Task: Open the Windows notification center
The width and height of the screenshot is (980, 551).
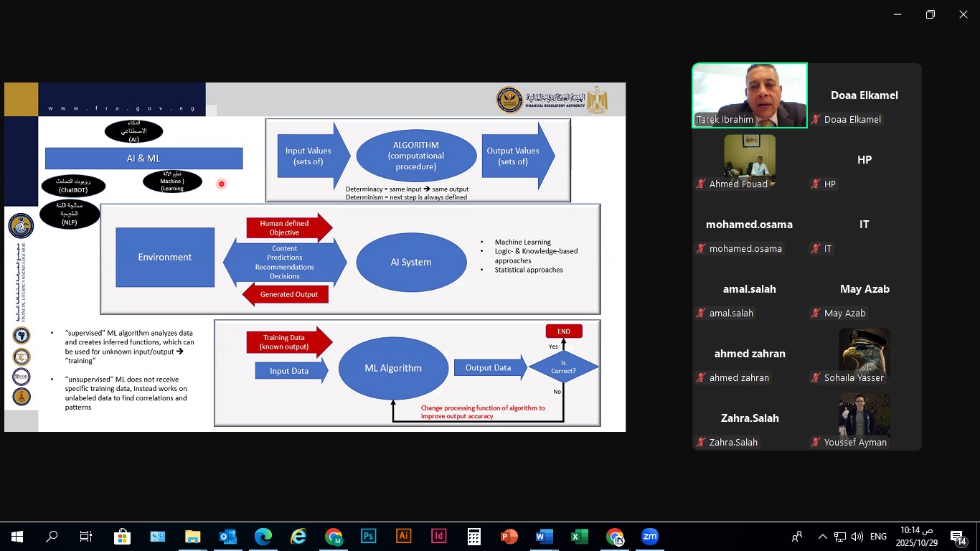Action: pyautogui.click(x=958, y=537)
